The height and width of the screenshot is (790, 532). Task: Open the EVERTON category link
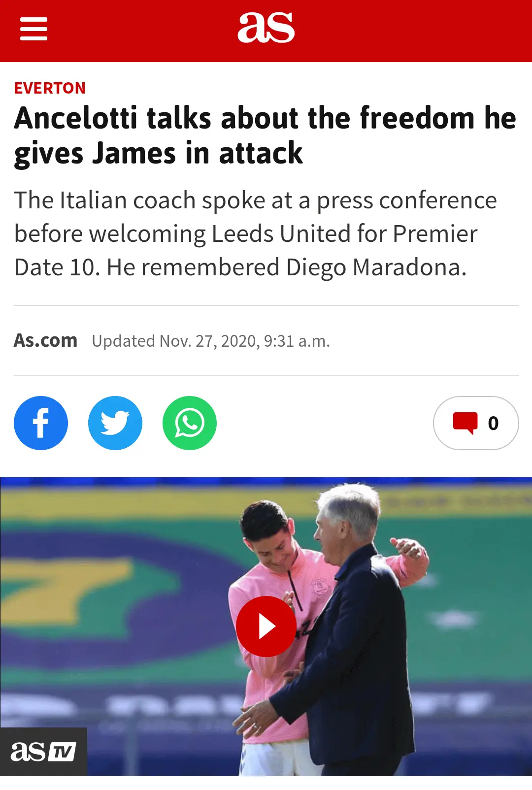click(x=50, y=88)
